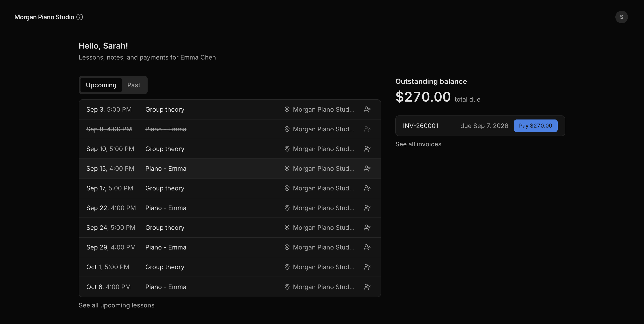Select the cancelled Sep 8 Piano lesson

pos(230,129)
